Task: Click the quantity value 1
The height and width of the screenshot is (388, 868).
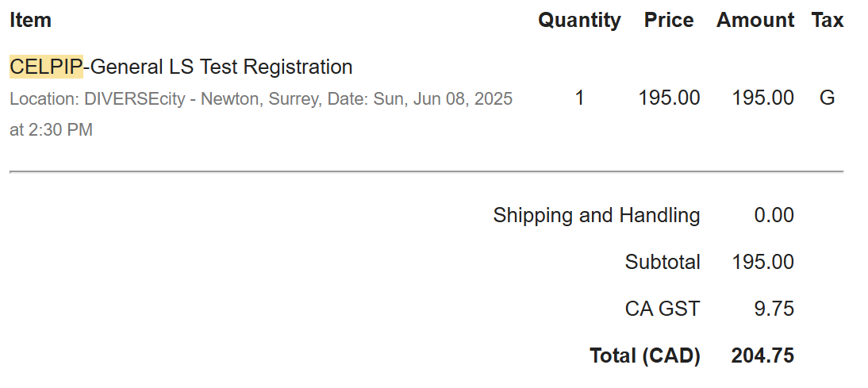Action: (x=579, y=98)
